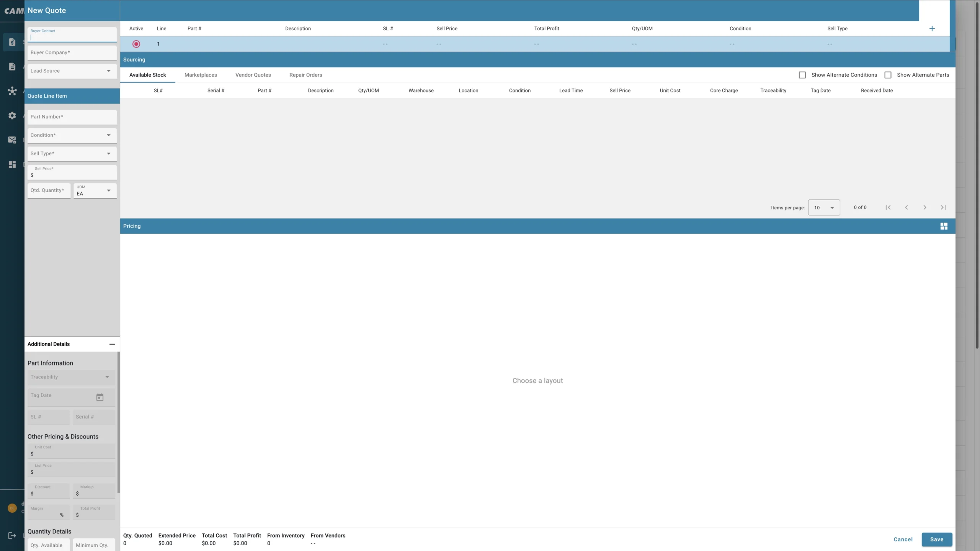The image size is (980, 551).
Task: Go to previous page of stock results
Action: click(906, 207)
